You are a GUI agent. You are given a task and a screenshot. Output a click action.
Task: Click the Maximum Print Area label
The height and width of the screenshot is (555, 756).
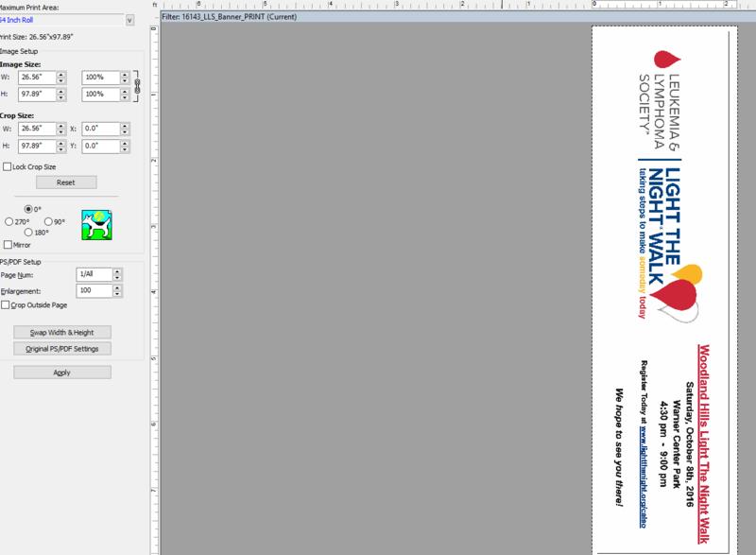pyautogui.click(x=29, y=8)
